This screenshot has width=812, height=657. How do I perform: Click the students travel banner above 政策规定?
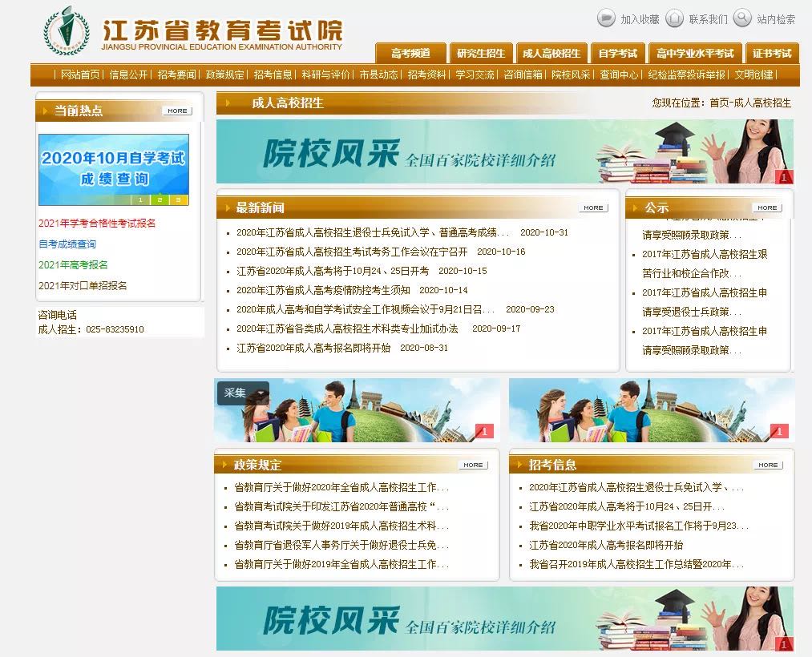pos(357,410)
